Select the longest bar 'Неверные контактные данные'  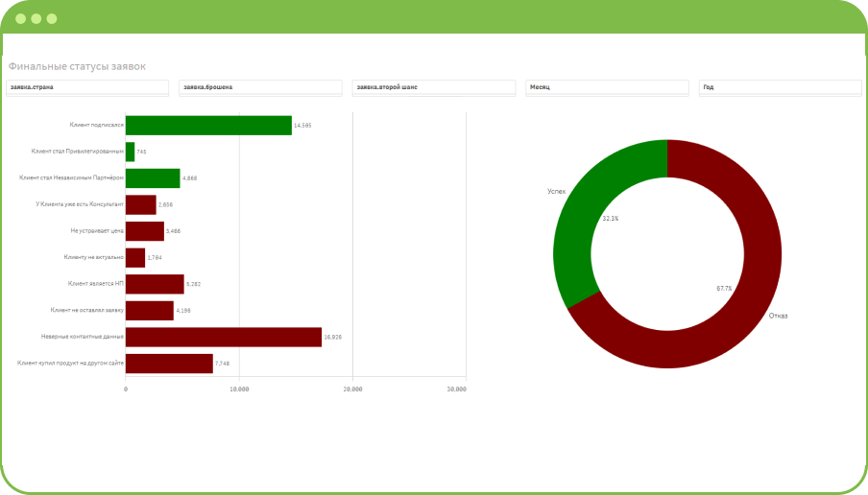coord(224,337)
